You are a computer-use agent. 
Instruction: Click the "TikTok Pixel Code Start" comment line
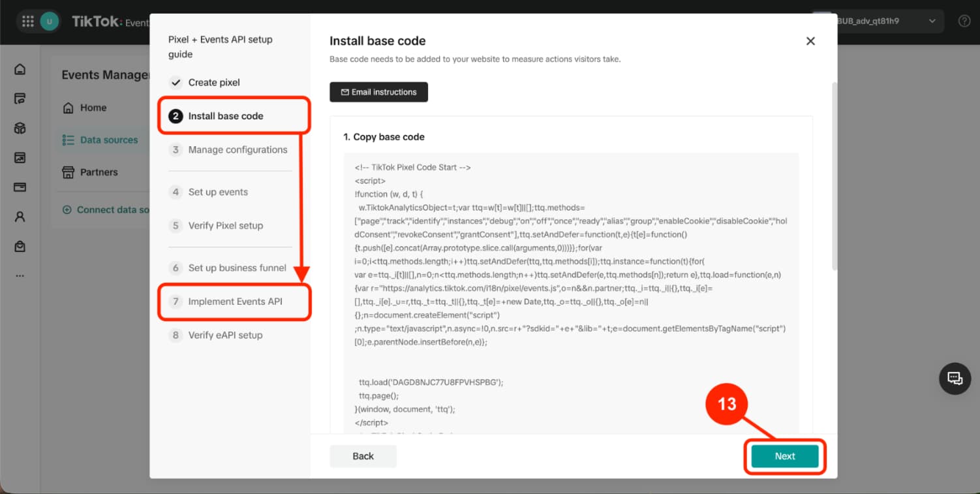point(413,167)
